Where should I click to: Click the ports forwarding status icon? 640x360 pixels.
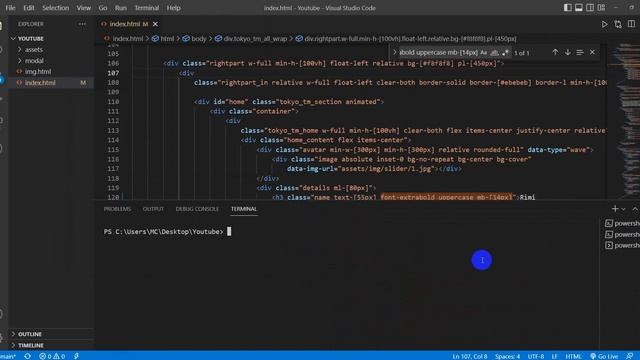[76, 356]
